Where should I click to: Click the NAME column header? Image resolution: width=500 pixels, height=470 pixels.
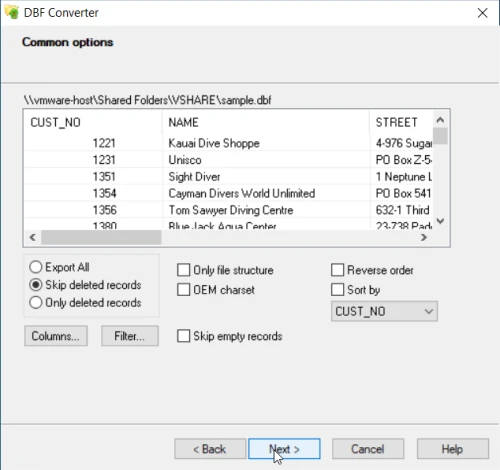click(266, 122)
